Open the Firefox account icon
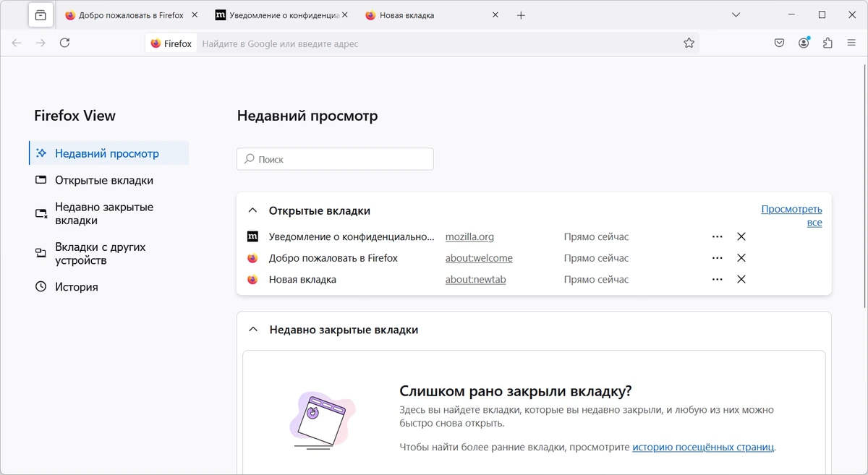Image resolution: width=868 pixels, height=475 pixels. click(x=804, y=43)
